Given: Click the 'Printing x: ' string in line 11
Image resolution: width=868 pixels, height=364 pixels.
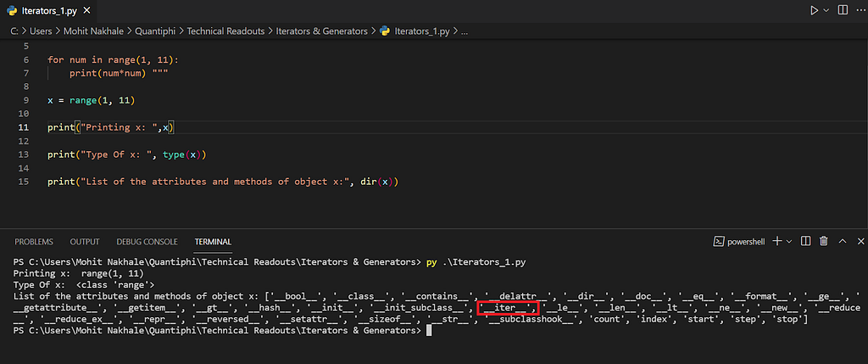Looking at the screenshot, I should (119, 127).
